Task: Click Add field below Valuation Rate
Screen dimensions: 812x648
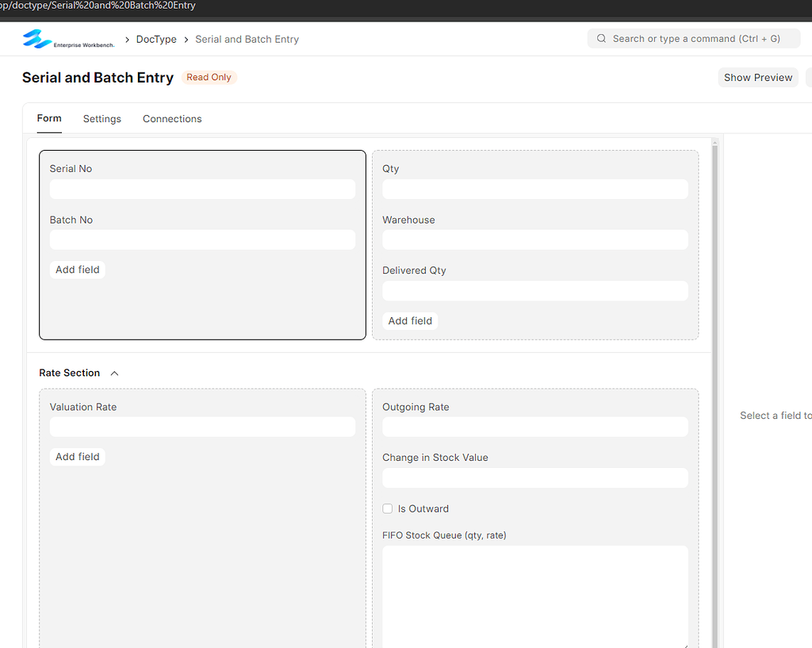Action: 77,457
